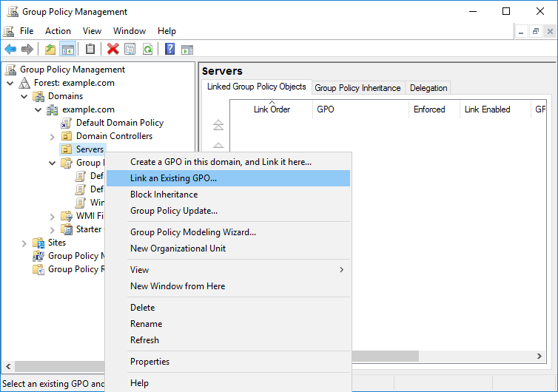
Task: Click the WMI Filters folder icon
Action: (67, 216)
